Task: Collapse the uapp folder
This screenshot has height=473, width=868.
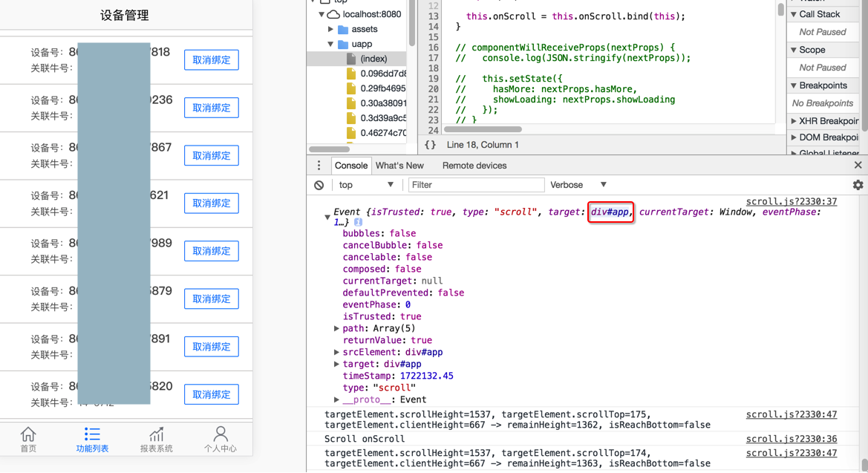Action: pos(330,45)
